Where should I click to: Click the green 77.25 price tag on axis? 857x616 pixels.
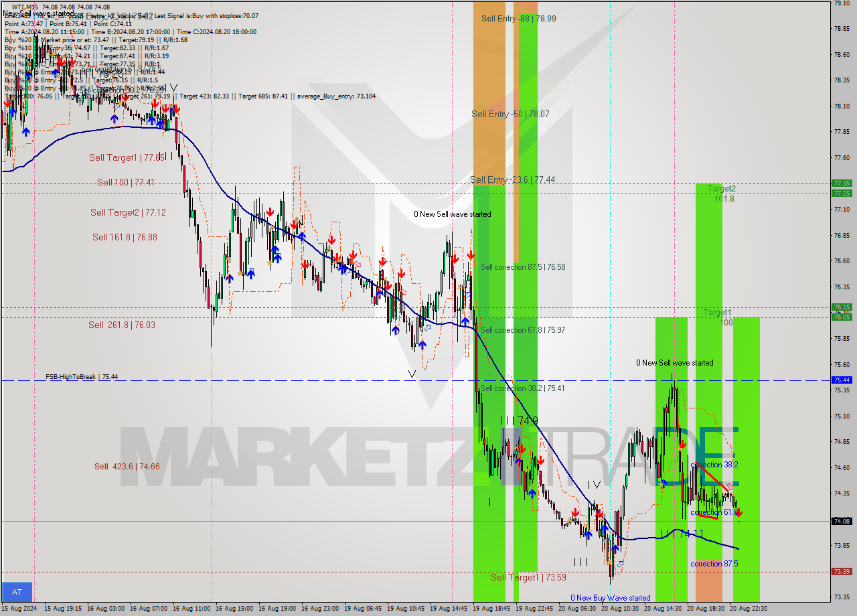tap(842, 193)
